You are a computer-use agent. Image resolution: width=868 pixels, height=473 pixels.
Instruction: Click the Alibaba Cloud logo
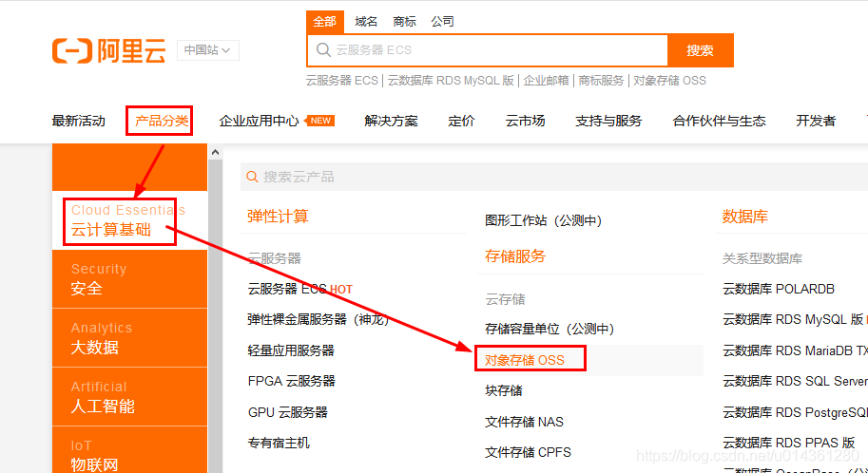tap(109, 51)
